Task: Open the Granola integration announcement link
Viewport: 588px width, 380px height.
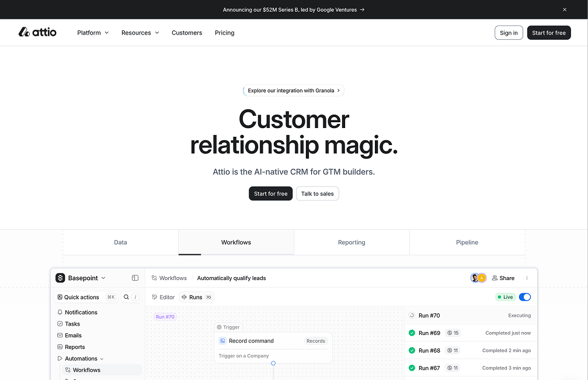Action: click(x=294, y=91)
